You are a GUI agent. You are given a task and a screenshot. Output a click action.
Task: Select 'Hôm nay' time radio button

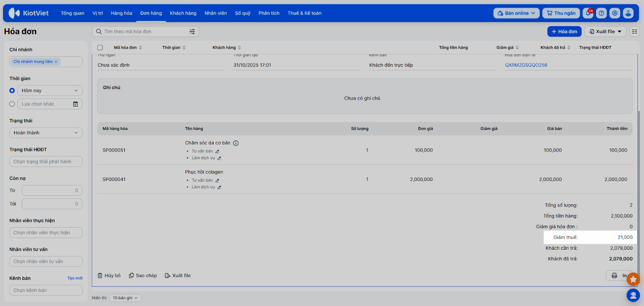[x=12, y=90]
